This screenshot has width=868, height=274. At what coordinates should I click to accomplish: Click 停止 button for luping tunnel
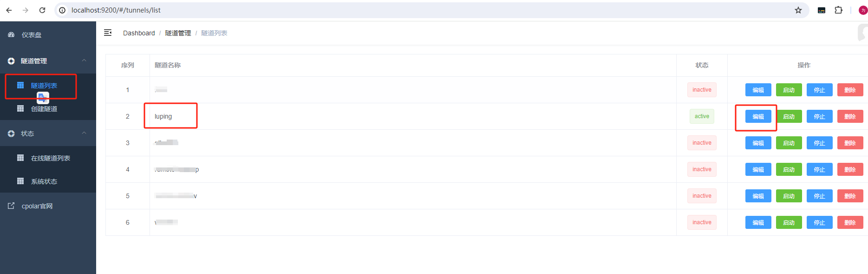[x=819, y=116]
